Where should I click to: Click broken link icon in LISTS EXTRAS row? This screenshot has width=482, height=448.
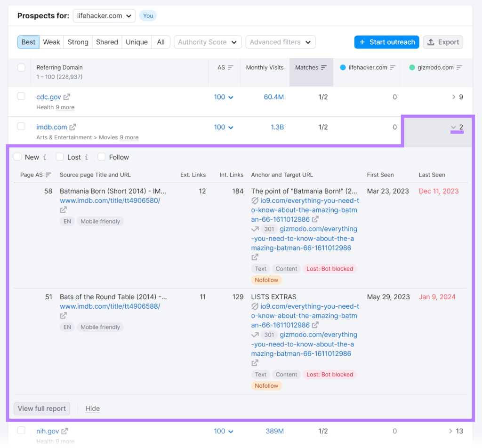point(255,306)
